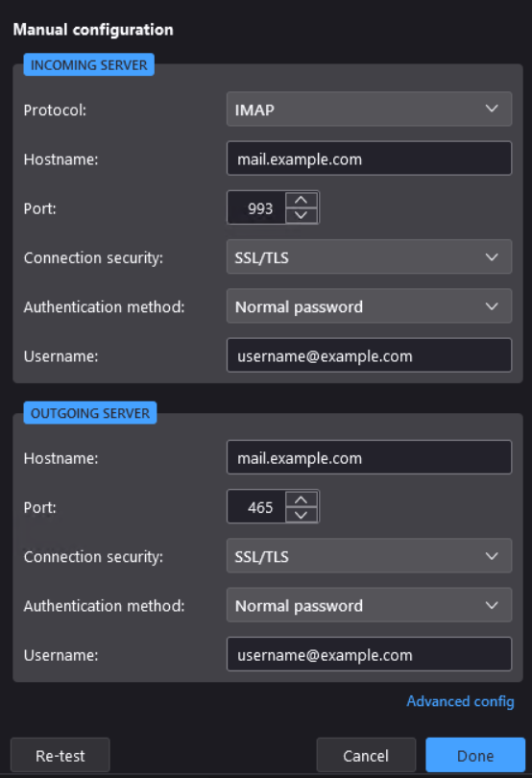Click the incoming server Hostname field

(369, 158)
